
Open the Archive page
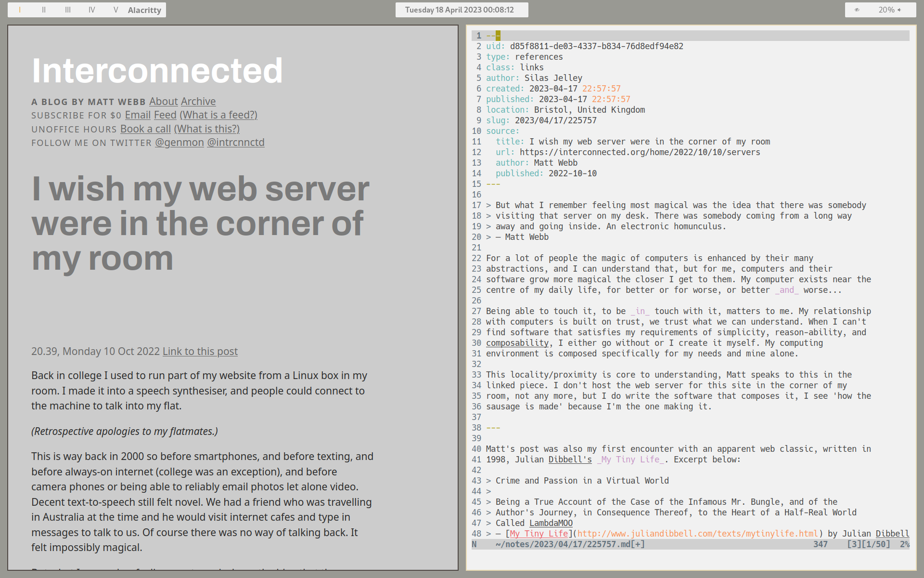click(x=198, y=101)
